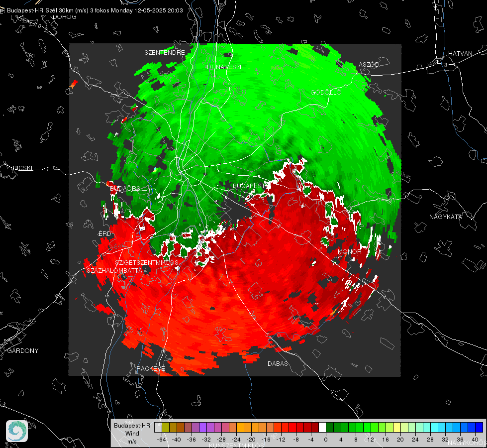The width and height of the screenshot is (487, 448).
Task: Click the NAGYKÁTA map label
Action: (445, 217)
